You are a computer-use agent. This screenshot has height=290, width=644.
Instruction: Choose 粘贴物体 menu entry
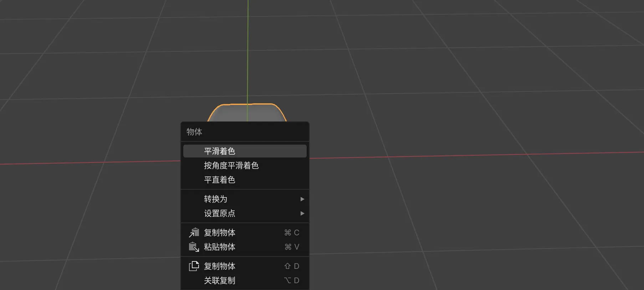point(245,247)
